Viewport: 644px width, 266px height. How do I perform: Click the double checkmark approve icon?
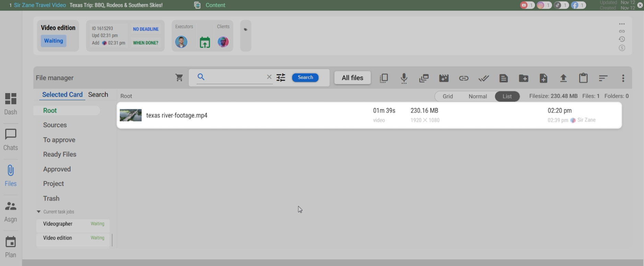(483, 78)
